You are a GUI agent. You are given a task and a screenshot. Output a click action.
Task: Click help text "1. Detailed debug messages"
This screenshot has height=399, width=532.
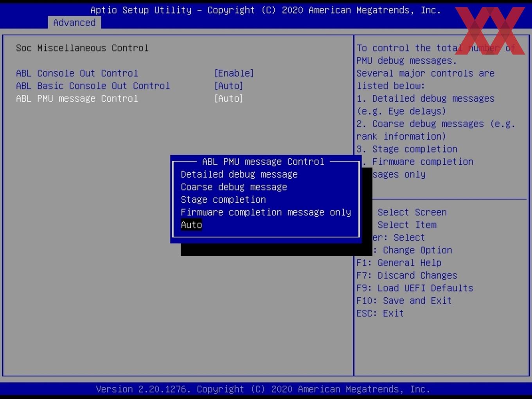(426, 98)
